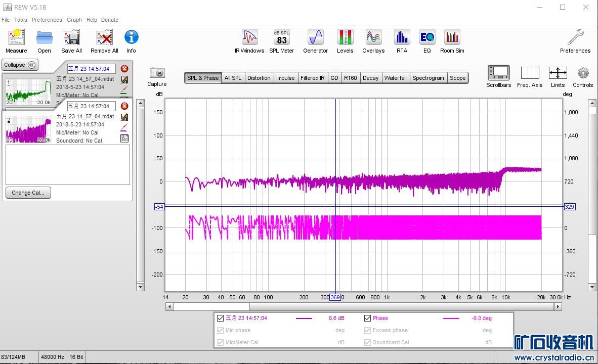598x364 pixels.
Task: Open Room Sim tool
Action: point(452,38)
